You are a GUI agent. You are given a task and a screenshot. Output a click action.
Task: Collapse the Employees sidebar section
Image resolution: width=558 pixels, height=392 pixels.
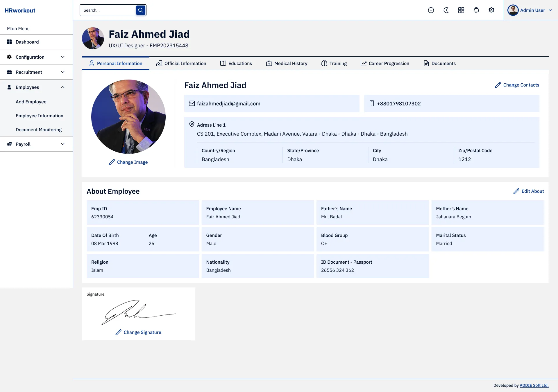[x=63, y=87]
